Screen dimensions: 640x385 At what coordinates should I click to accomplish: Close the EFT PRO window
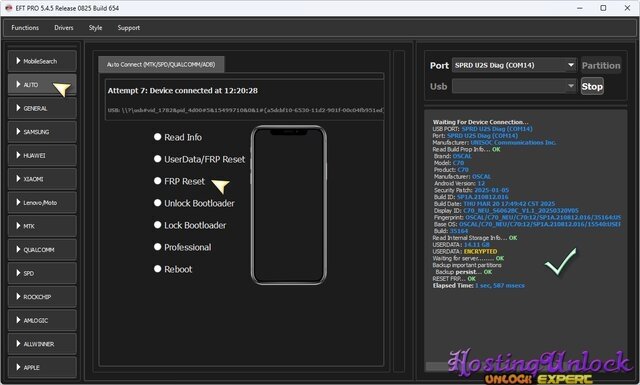coord(627,8)
